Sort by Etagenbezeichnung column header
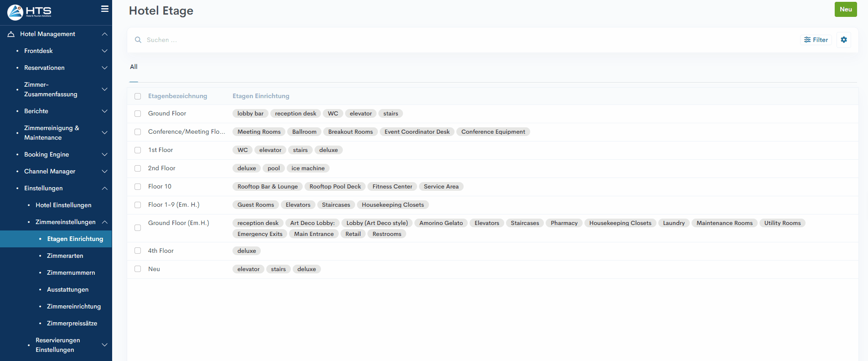 [177, 96]
